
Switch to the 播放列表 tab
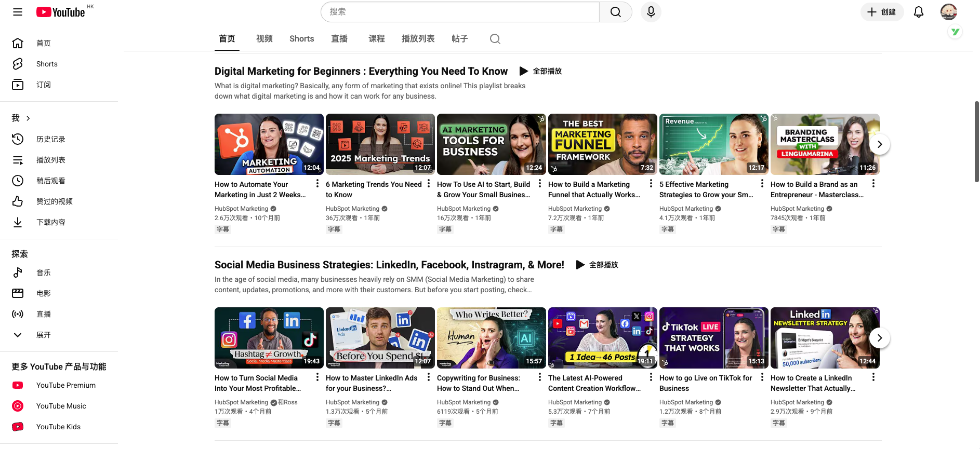point(418,39)
